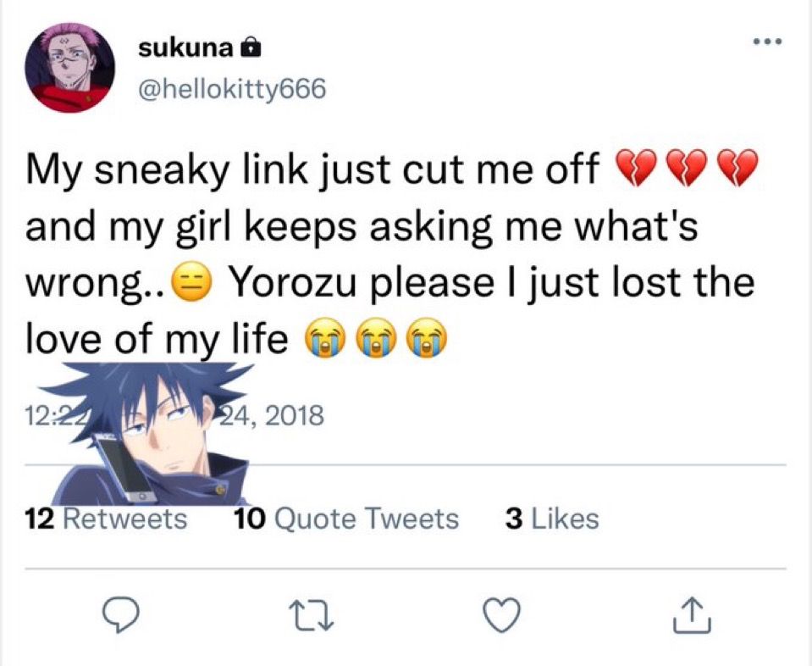Click the padlock protected account icon

pos(251,47)
